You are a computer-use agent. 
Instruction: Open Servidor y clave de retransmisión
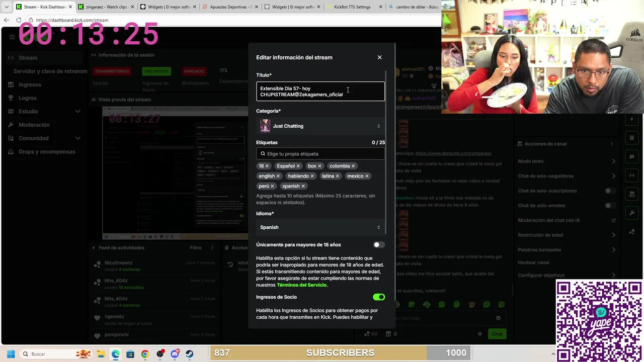50,71
